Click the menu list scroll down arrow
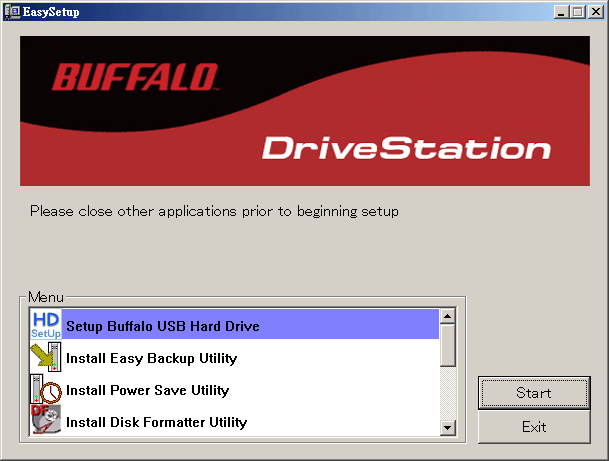This screenshot has height=461, width=609. (448, 428)
